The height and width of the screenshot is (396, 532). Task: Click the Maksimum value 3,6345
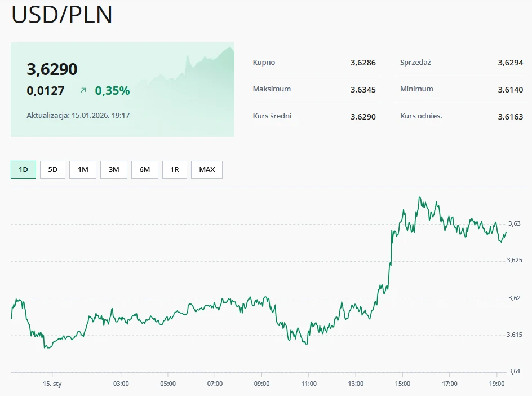(x=363, y=89)
